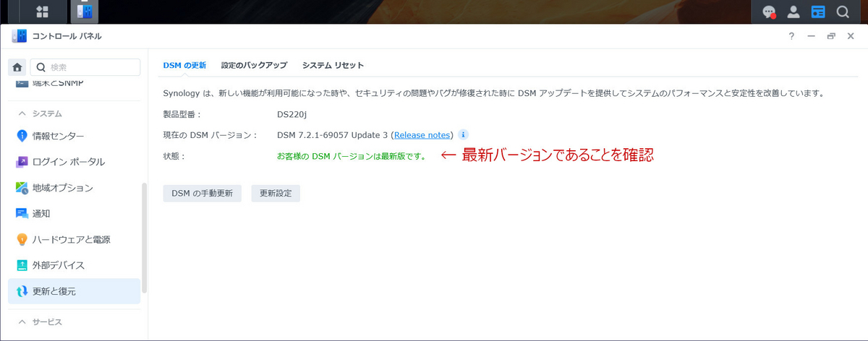Select 更新と復元 in the sidebar
The image size is (868, 341).
click(x=74, y=291)
